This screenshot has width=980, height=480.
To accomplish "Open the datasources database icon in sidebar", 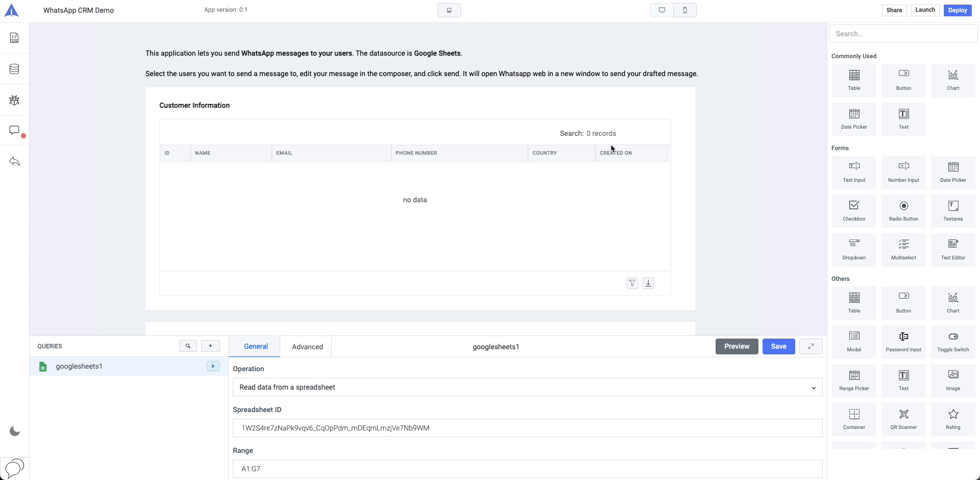I will click(x=14, y=69).
